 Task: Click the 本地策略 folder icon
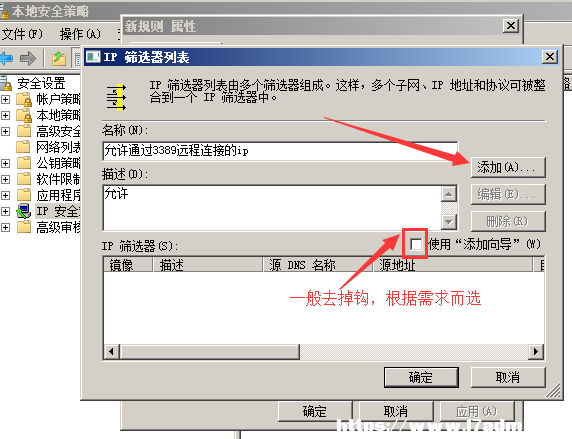(24, 115)
